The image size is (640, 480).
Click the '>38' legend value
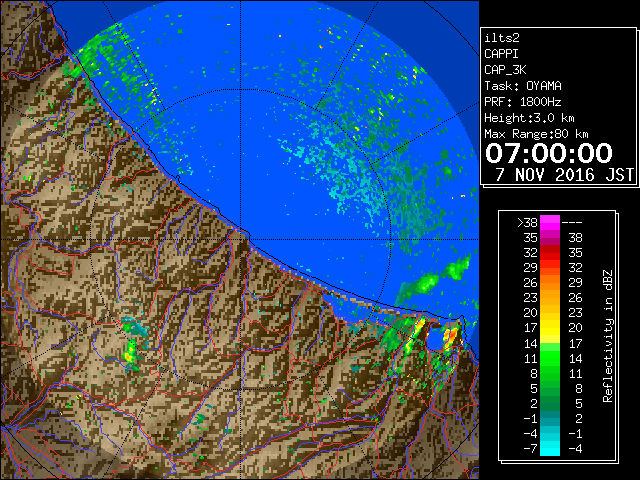tap(527, 222)
